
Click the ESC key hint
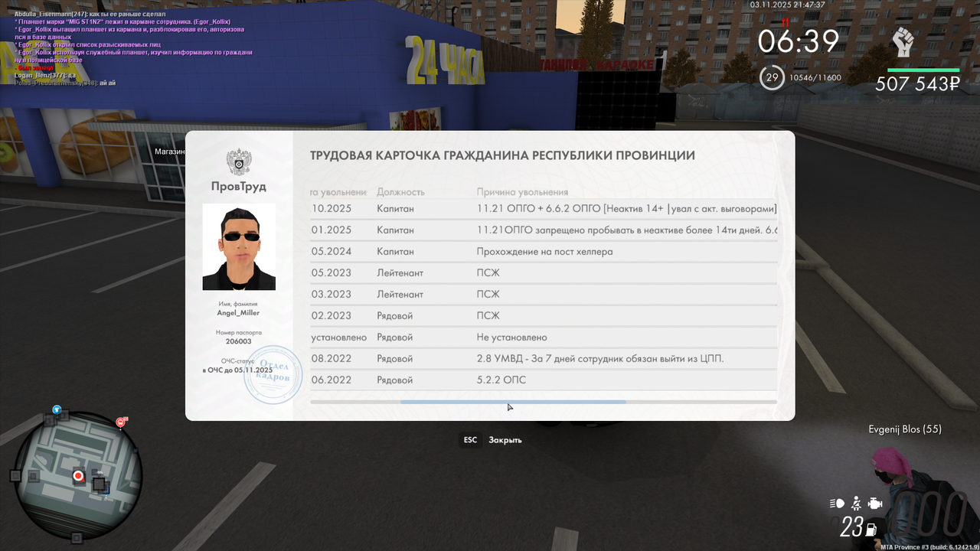pos(470,440)
